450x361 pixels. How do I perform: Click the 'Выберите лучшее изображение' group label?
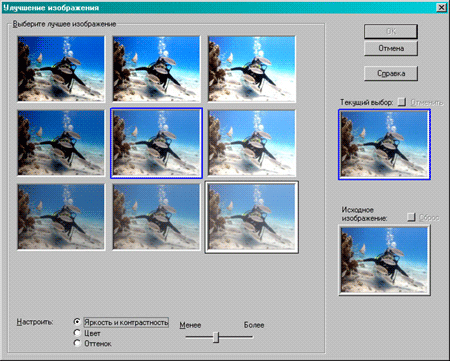64,24
